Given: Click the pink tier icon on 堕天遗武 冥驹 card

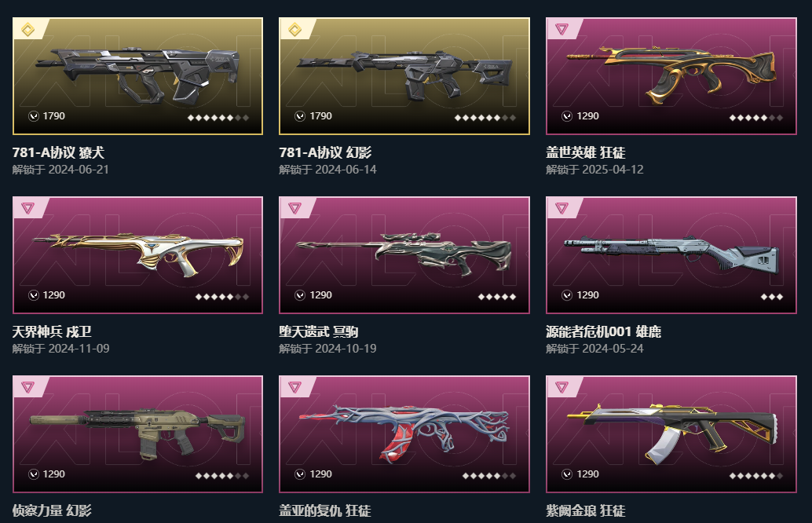Looking at the screenshot, I should coord(294,208).
